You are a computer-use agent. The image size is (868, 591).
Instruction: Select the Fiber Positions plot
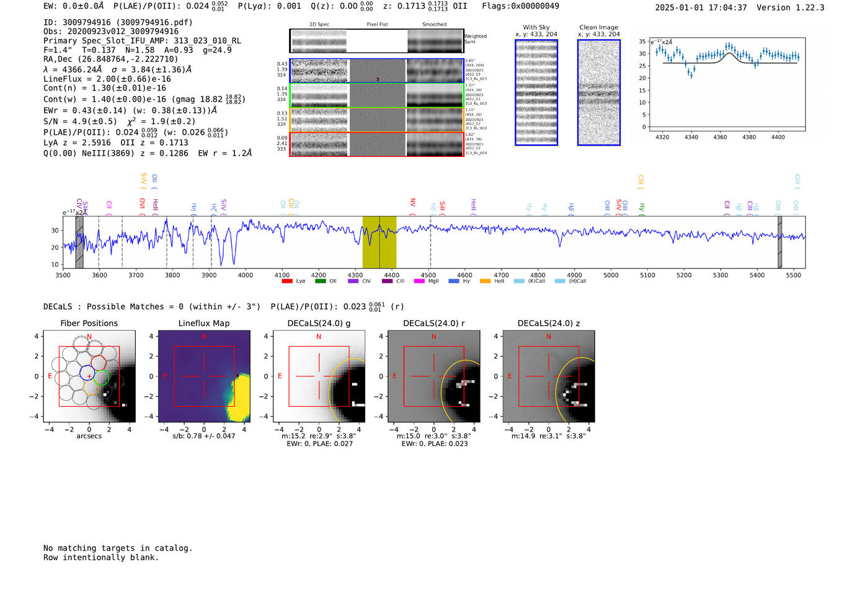click(x=89, y=376)
